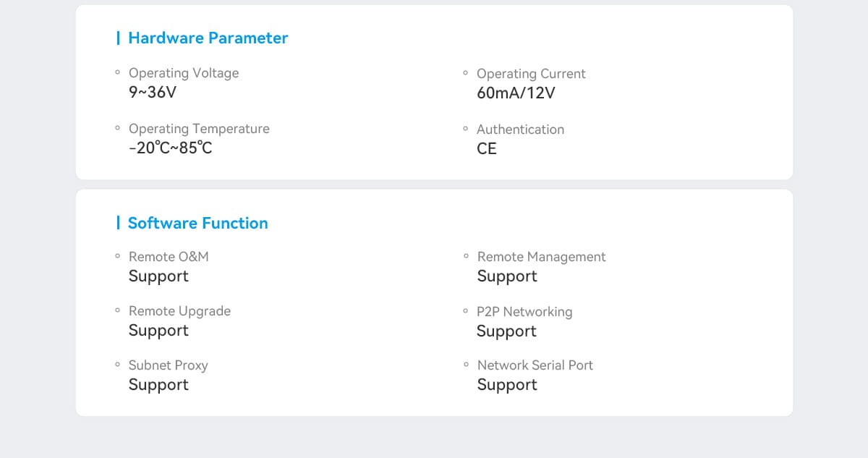
Task: Click the Remote Upgrade label
Action: pyautogui.click(x=179, y=311)
